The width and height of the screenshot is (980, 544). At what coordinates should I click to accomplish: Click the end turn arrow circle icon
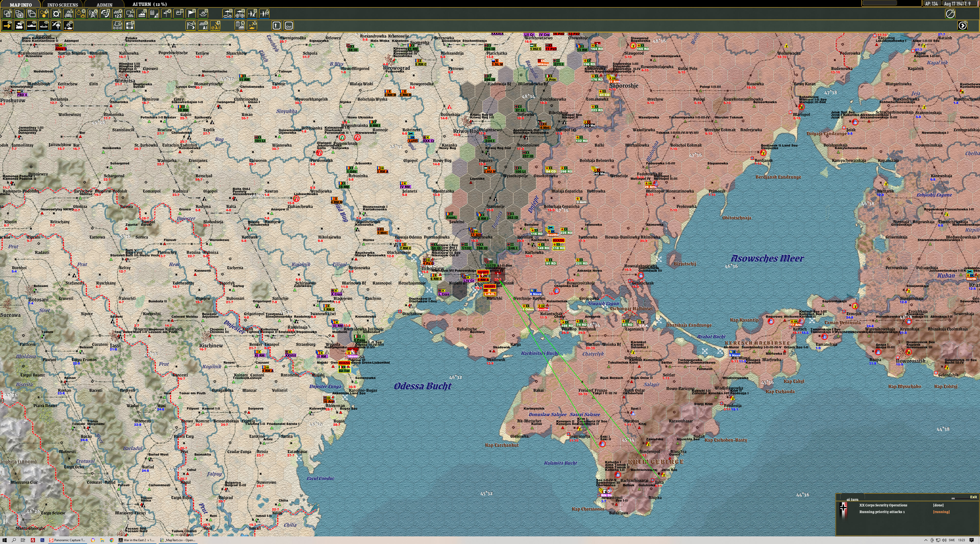[962, 26]
